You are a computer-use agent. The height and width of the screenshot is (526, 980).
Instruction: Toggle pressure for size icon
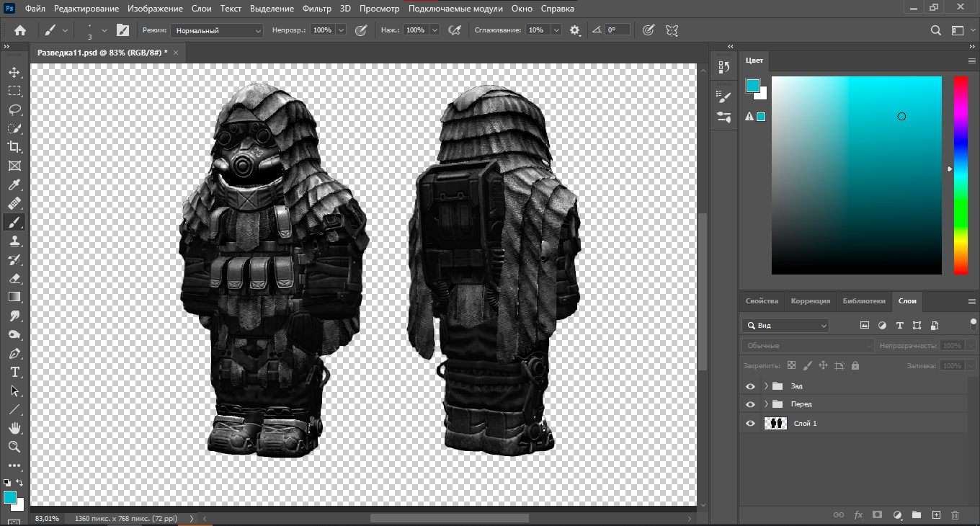pyautogui.click(x=648, y=30)
